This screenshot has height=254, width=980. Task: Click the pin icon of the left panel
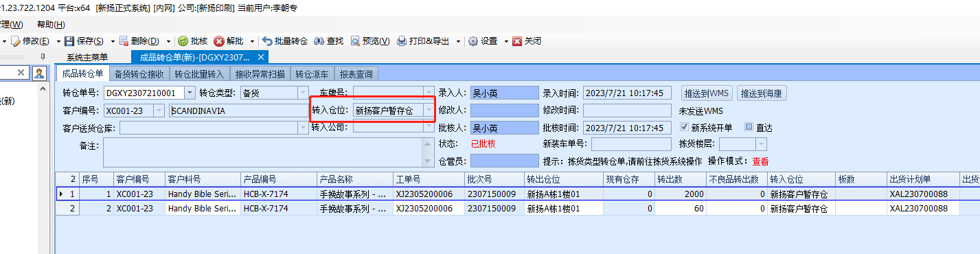pos(43,57)
